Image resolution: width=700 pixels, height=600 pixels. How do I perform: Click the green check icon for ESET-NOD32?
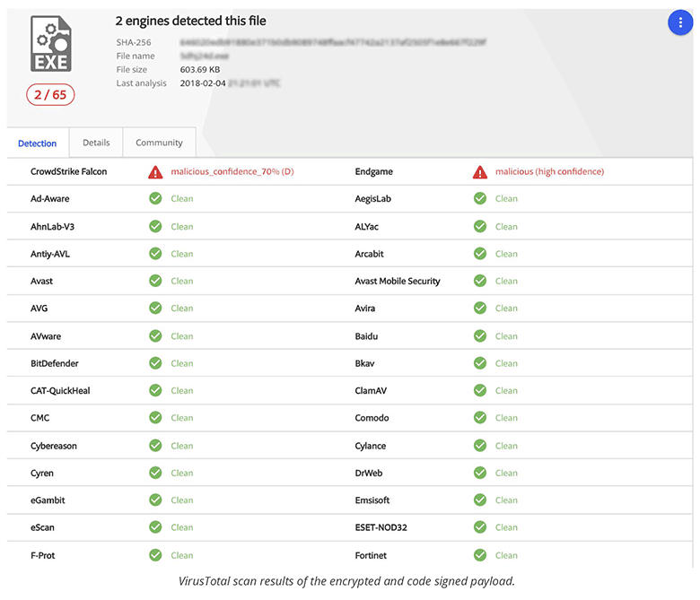coord(480,527)
